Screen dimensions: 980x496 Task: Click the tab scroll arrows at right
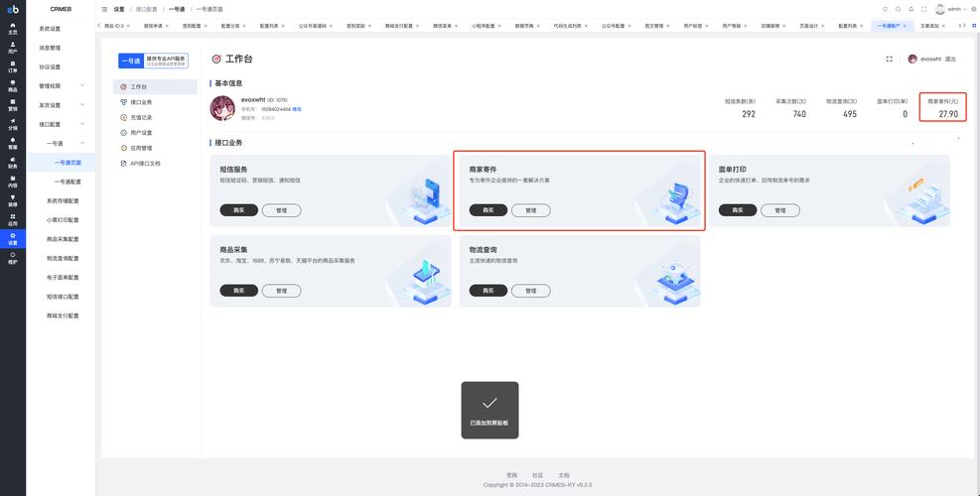coord(962,26)
